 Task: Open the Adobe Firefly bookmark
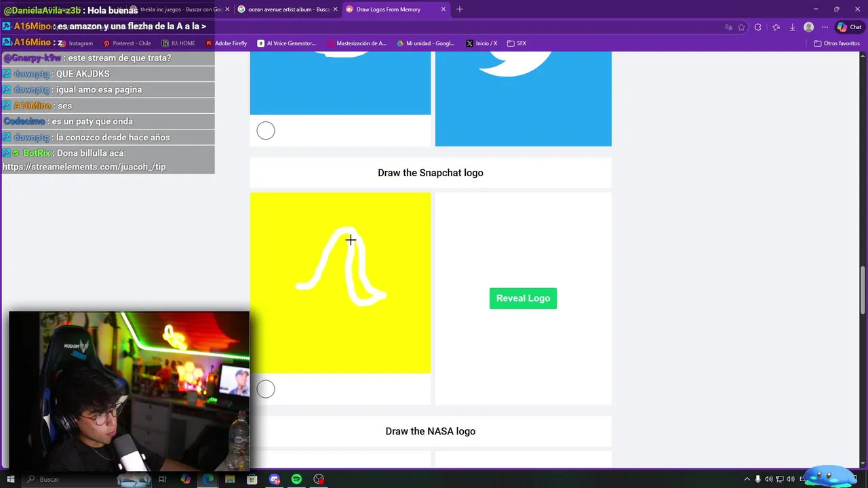pos(226,43)
